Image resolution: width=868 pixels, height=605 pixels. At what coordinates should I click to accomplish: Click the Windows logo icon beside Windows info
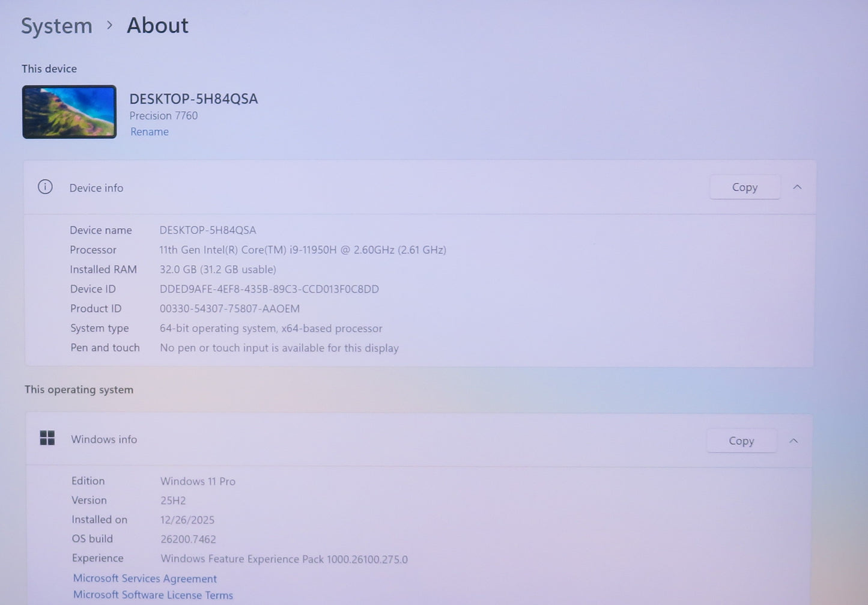pos(47,438)
